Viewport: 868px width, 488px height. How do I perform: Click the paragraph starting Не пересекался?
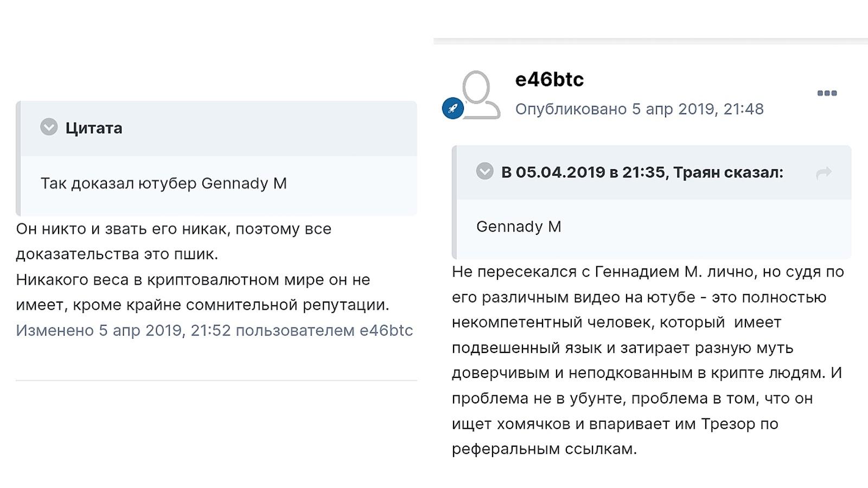648,360
